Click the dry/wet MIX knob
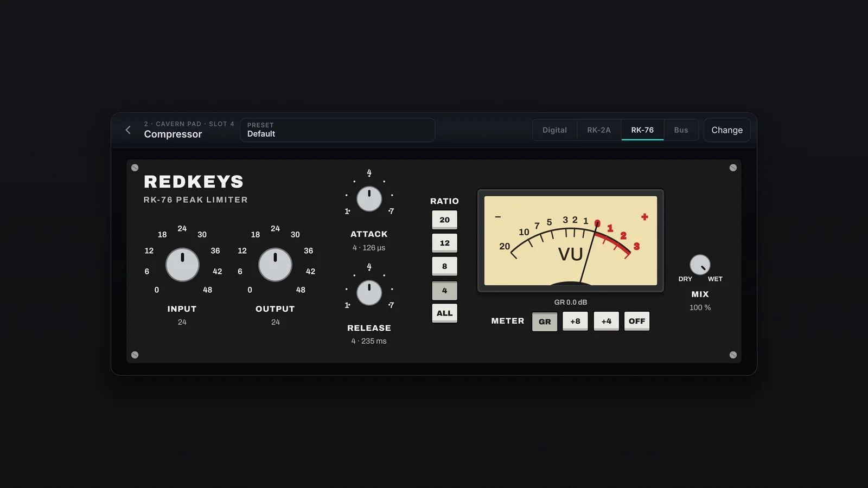The image size is (868, 488). tap(700, 265)
